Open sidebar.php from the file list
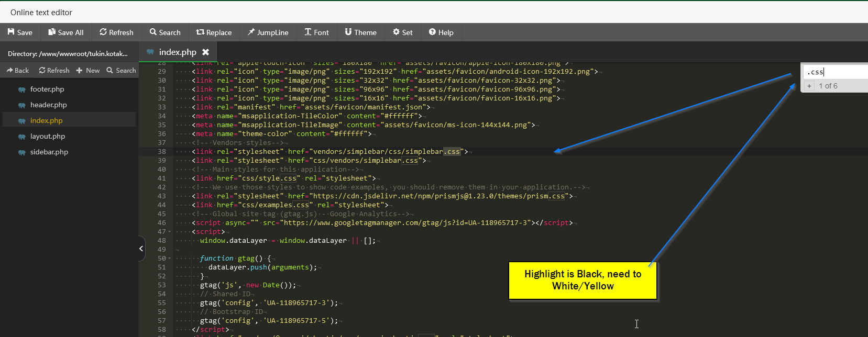This screenshot has width=868, height=337. [49, 152]
